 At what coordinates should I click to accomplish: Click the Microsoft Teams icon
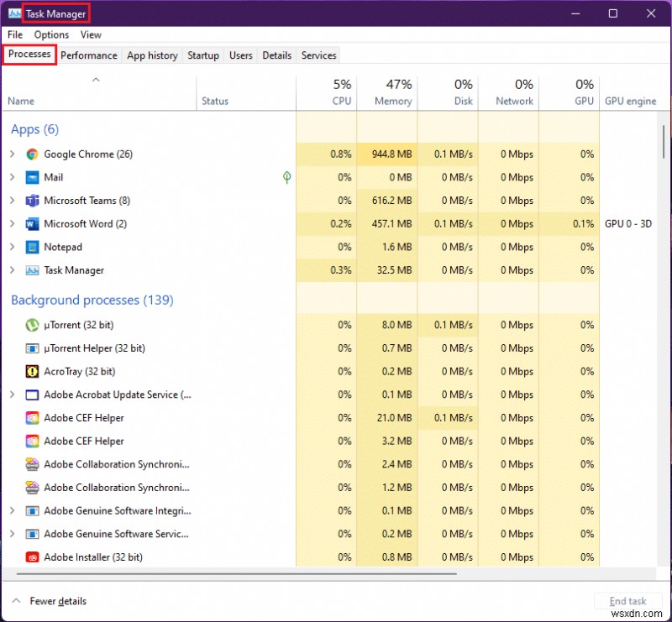pyautogui.click(x=32, y=201)
